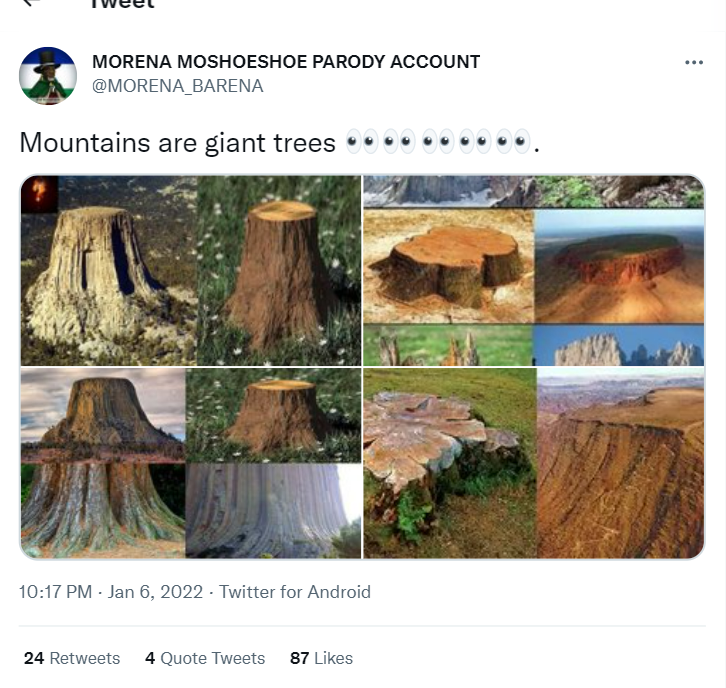This screenshot has width=726, height=688.
Task: Click the small flame icon on first photo
Action: [39, 191]
